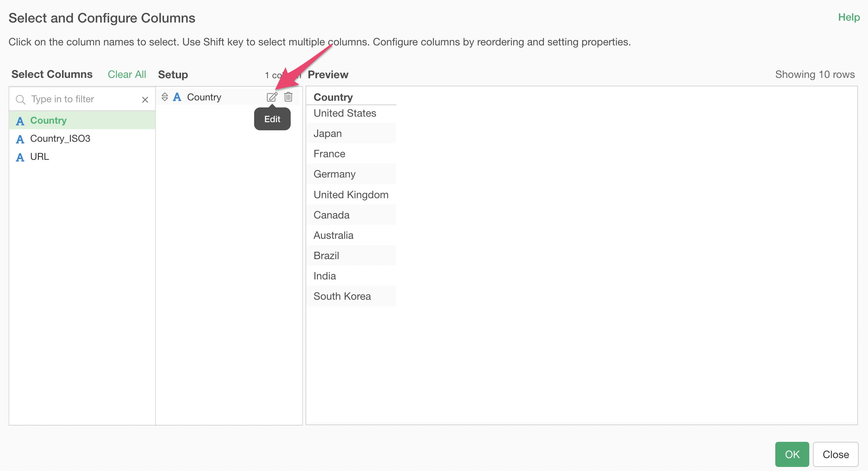The height and width of the screenshot is (471, 868).
Task: Click the Country preview column header
Action: point(333,97)
